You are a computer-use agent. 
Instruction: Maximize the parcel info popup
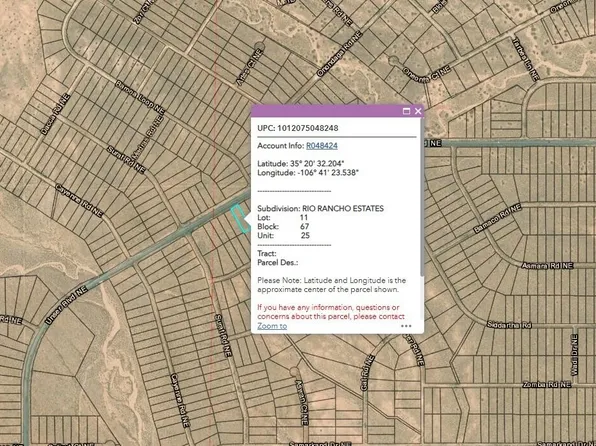(x=406, y=111)
